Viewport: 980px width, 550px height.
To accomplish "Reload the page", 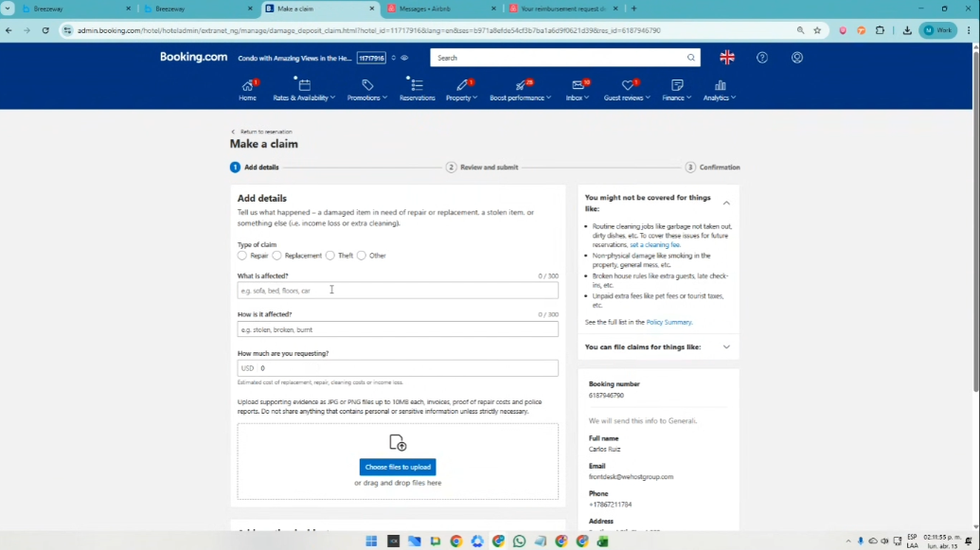I will (45, 30).
